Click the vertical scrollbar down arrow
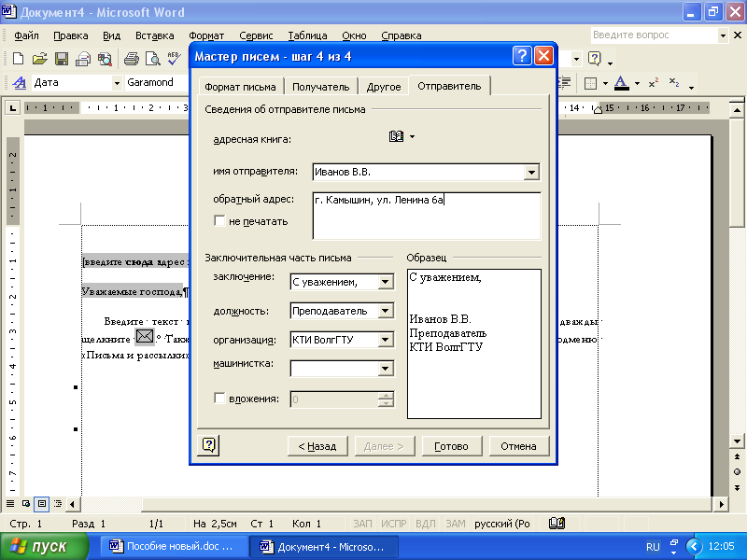This screenshot has width=747, height=560. [x=737, y=441]
